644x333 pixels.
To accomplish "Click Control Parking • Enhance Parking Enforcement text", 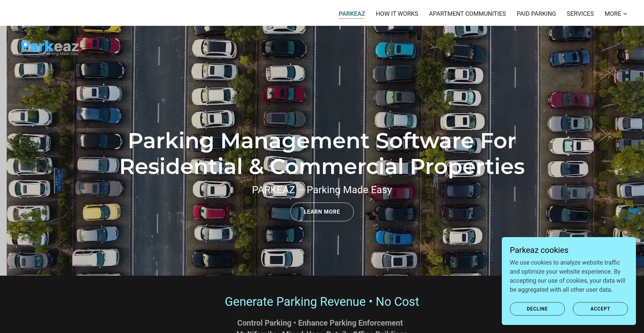I will pos(320,323).
